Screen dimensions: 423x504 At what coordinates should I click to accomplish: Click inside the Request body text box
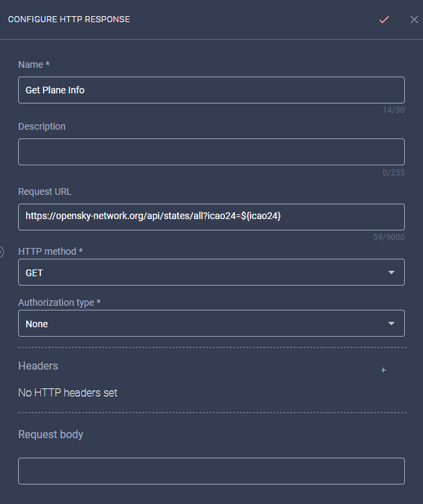(x=211, y=471)
